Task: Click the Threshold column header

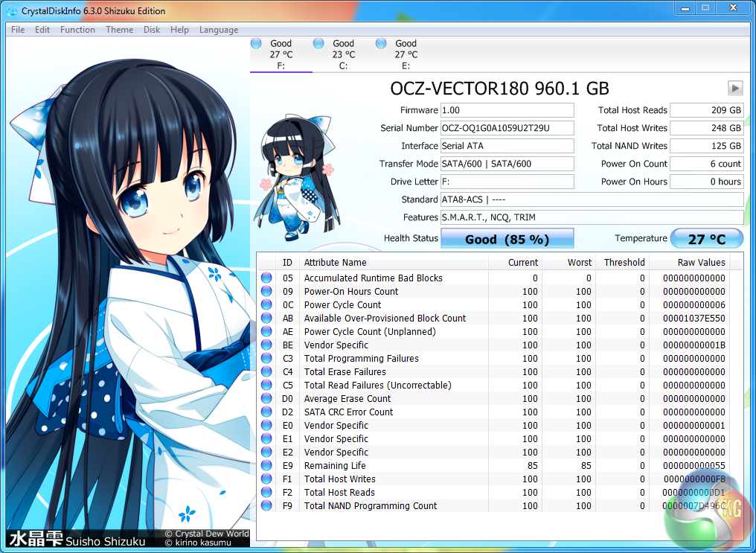Action: [x=622, y=262]
